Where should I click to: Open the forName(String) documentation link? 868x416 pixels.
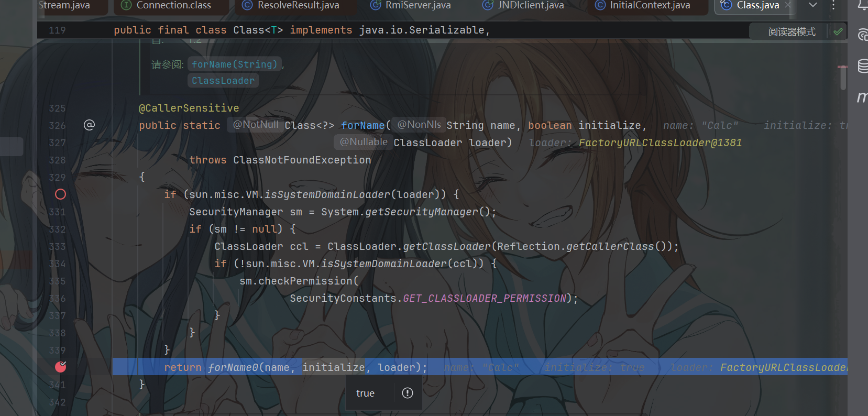[x=234, y=64]
